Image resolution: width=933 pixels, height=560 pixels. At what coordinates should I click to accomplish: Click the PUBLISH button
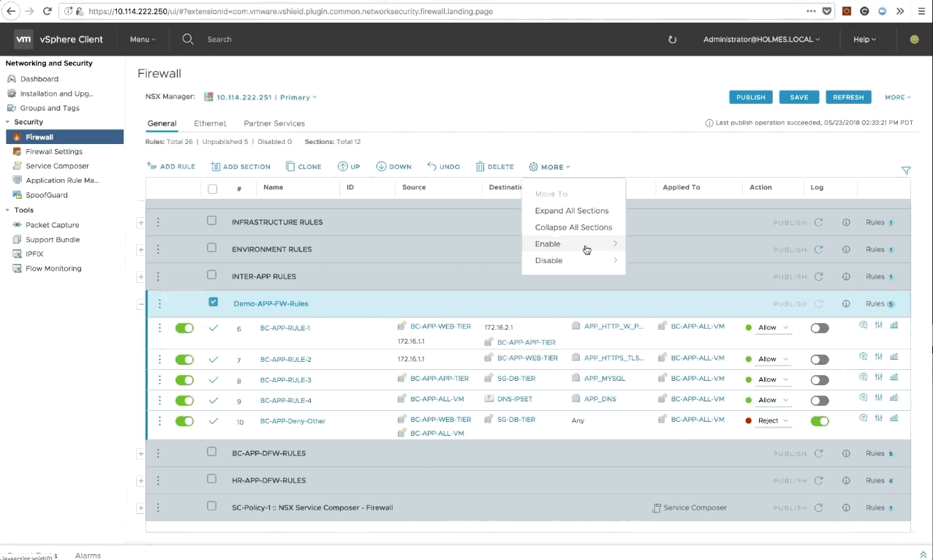point(750,97)
